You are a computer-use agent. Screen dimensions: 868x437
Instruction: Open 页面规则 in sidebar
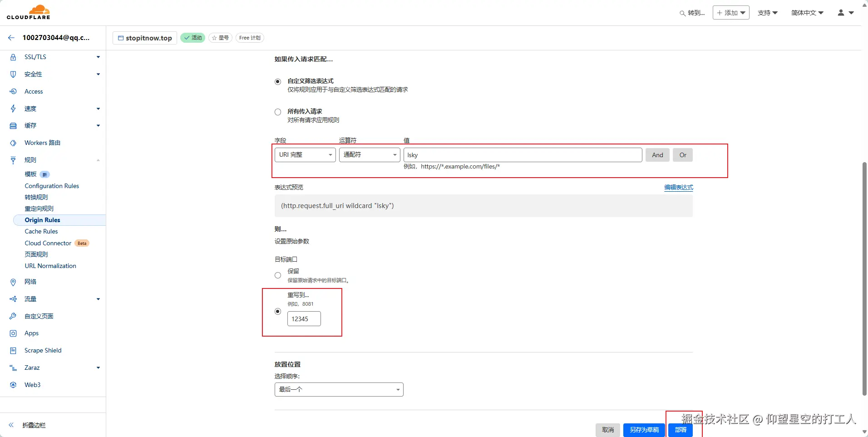pyautogui.click(x=36, y=254)
